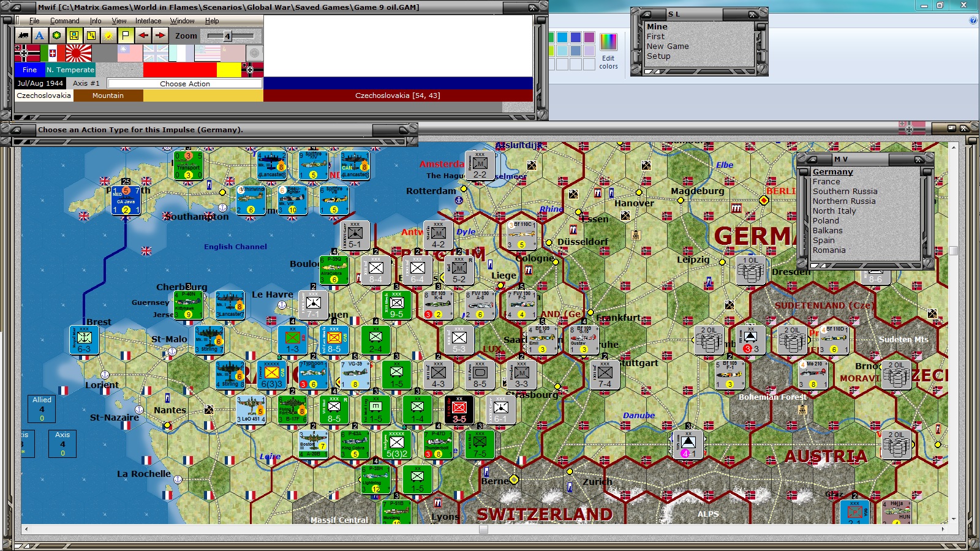
Task: Select the German flag in the flag row
Action: (x=27, y=53)
